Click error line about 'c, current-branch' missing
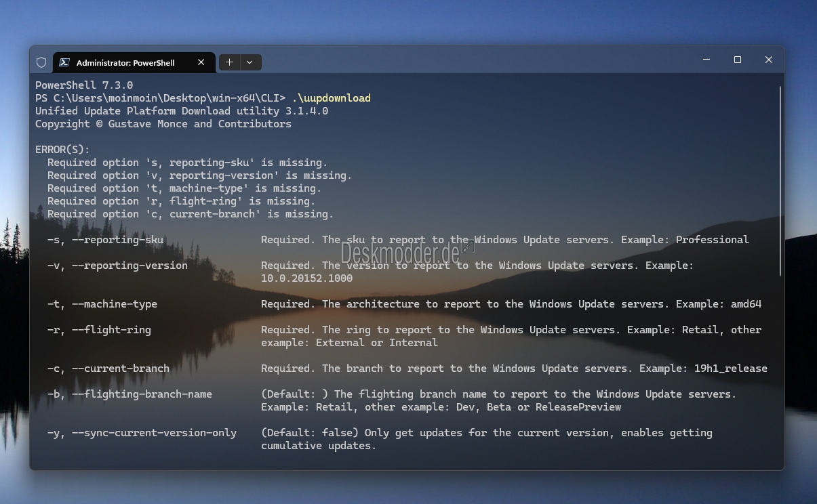The height and width of the screenshot is (504, 817). pos(191,214)
